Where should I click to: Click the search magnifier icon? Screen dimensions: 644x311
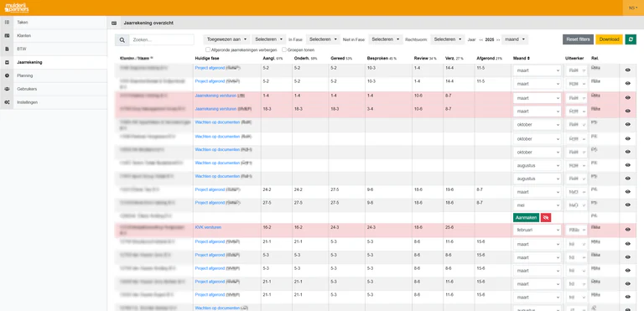tap(122, 40)
